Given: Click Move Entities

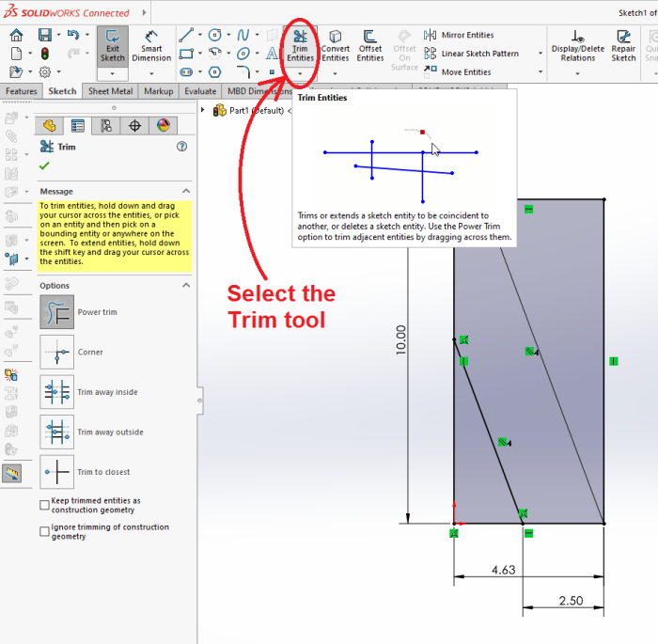Looking at the screenshot, I should pos(458,72).
